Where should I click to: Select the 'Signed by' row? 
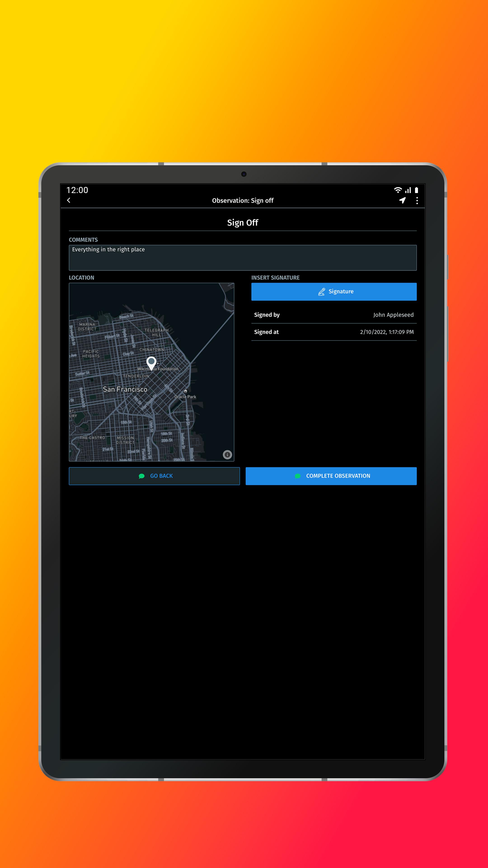(334, 315)
